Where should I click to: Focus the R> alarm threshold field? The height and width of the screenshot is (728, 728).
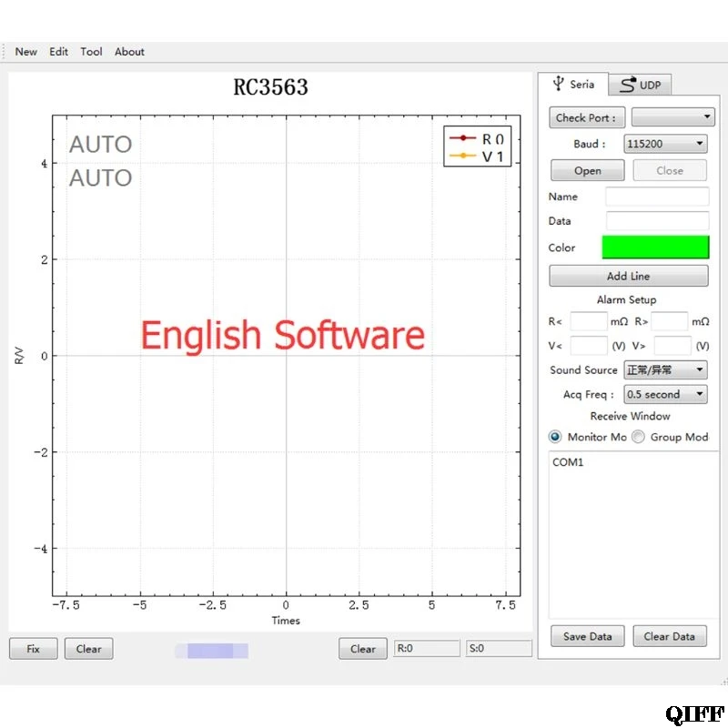(669, 321)
